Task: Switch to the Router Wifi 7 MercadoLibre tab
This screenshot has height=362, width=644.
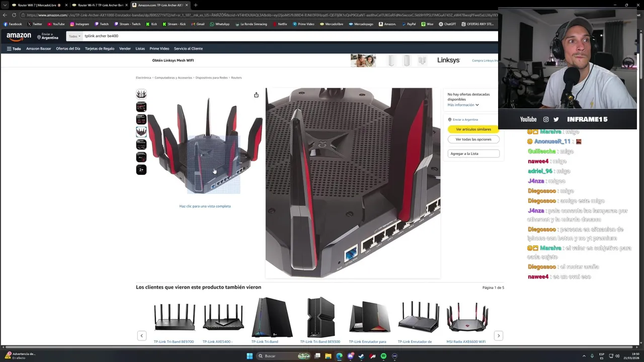Action: click(39, 5)
